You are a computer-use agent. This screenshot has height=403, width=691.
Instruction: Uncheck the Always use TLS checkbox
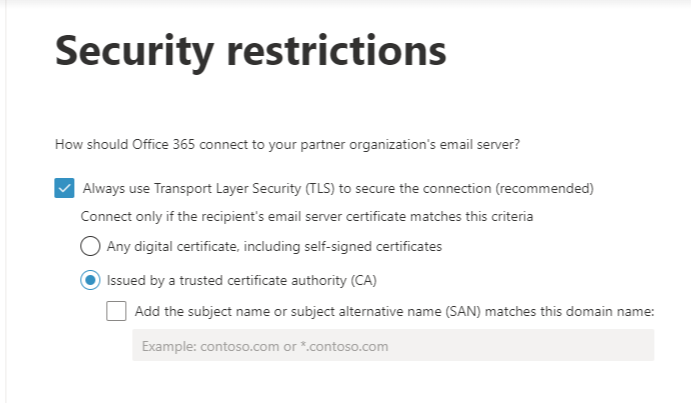[x=64, y=188]
